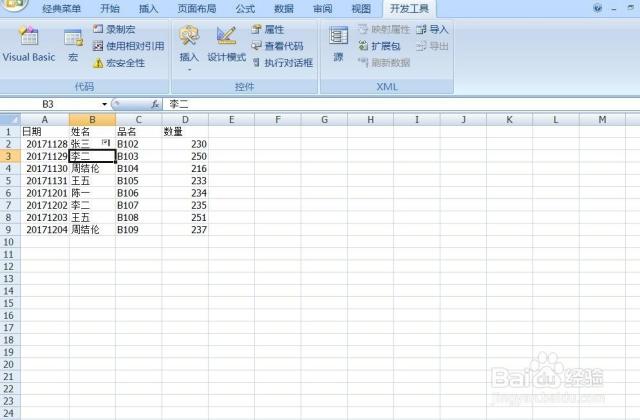Click 查看代码 (View Code)
The image size is (640, 420).
click(x=277, y=46)
